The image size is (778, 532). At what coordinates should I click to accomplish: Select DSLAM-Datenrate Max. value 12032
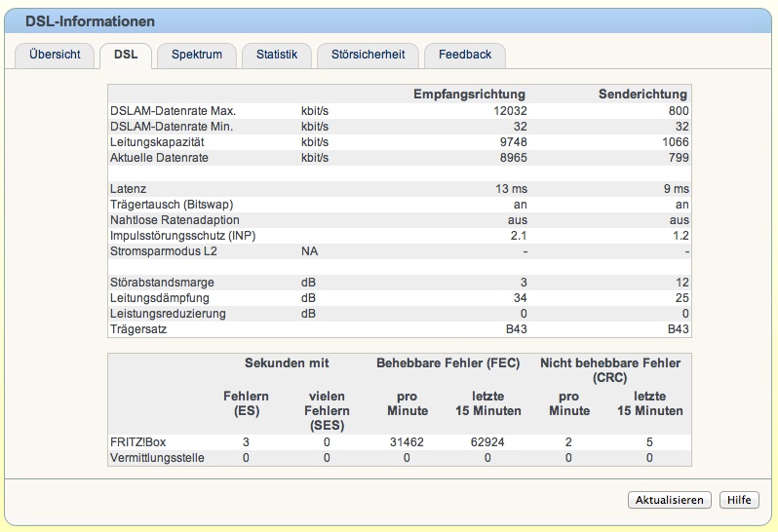coord(510,111)
